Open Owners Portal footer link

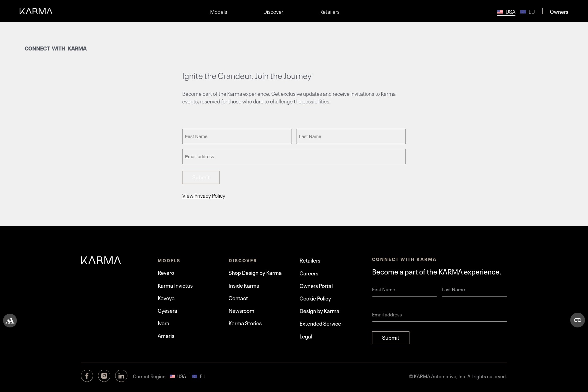316,286
